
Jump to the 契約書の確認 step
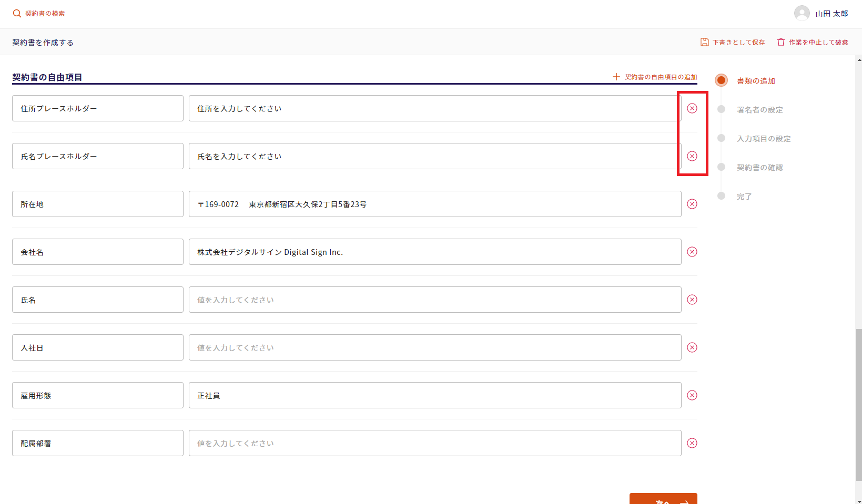tap(759, 168)
